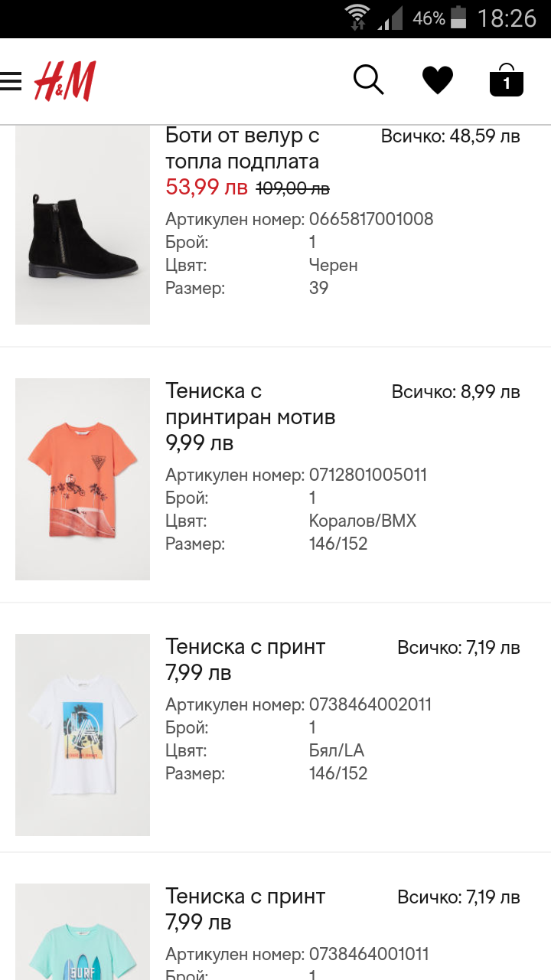Tap the discounted price 53,99 лв

207,187
